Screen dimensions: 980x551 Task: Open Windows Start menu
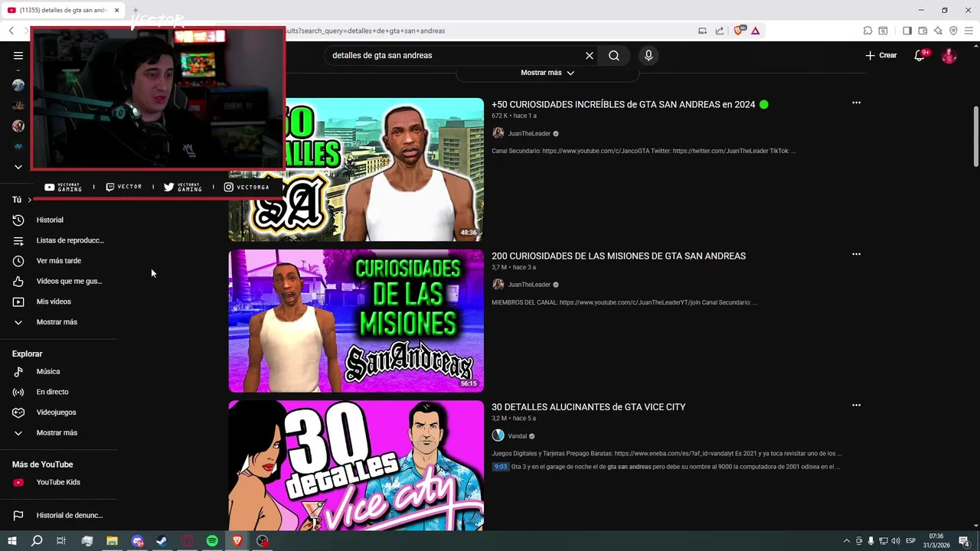[x=11, y=541]
